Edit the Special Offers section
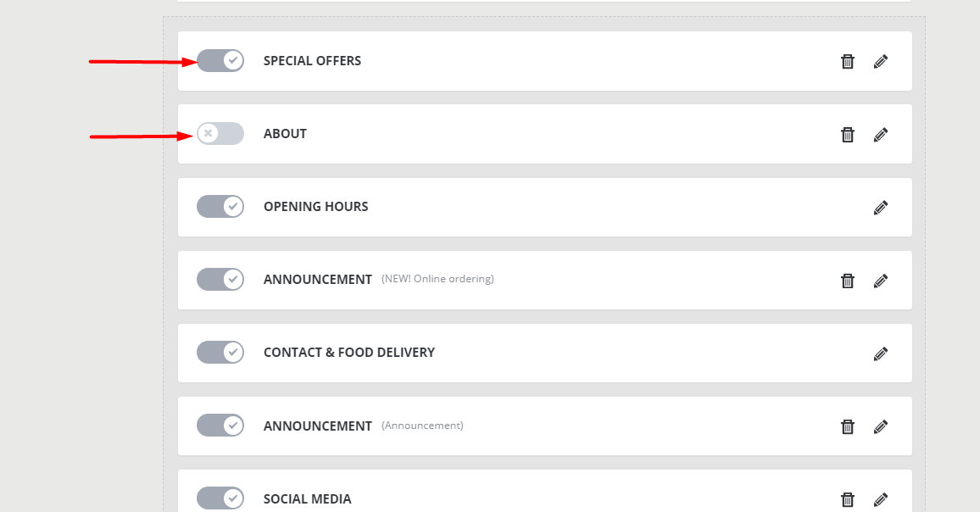Viewport: 980px width, 512px height. 881,61
